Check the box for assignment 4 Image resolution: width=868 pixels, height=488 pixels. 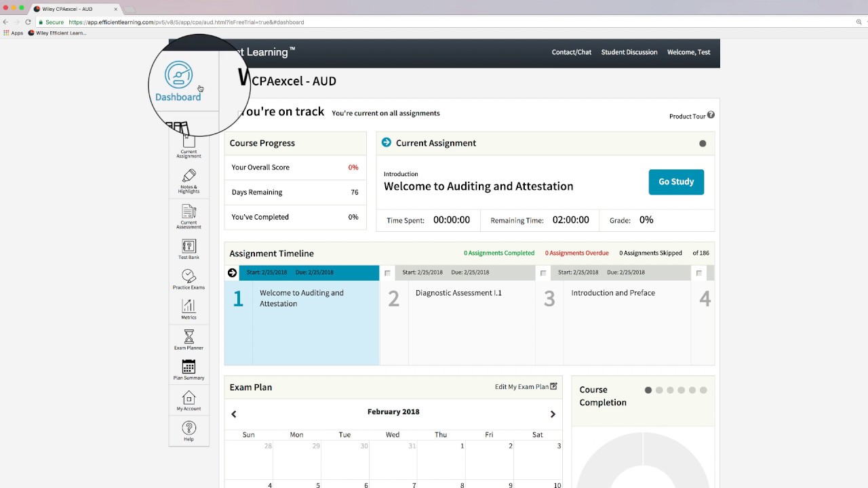[x=699, y=273]
